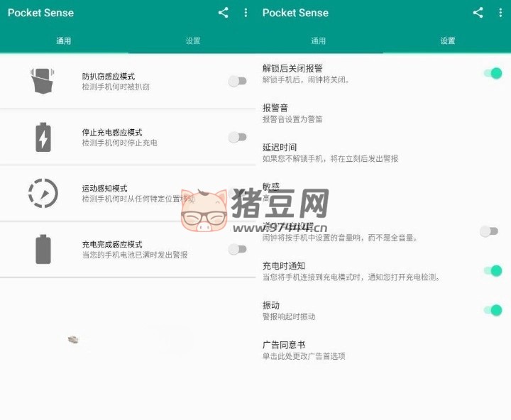Image resolution: width=511 pixels, height=420 pixels.
Task: Turn off 解锁后关闭报警 switch
Action: point(493,73)
